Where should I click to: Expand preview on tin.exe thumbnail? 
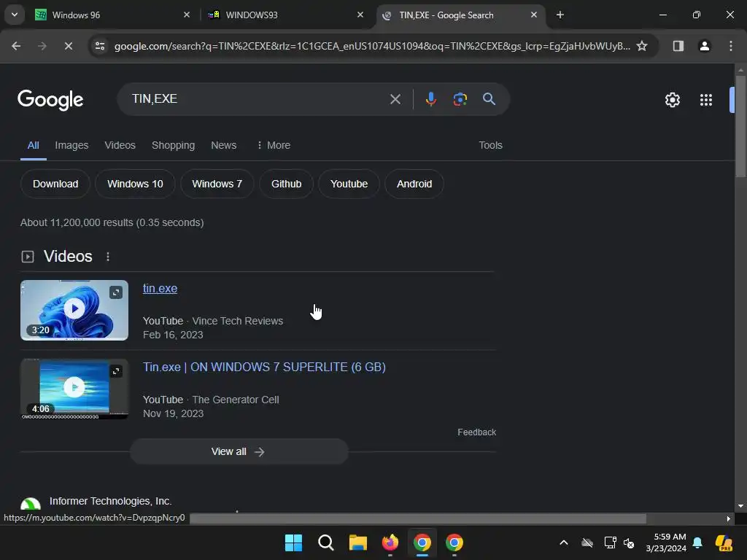point(116,292)
